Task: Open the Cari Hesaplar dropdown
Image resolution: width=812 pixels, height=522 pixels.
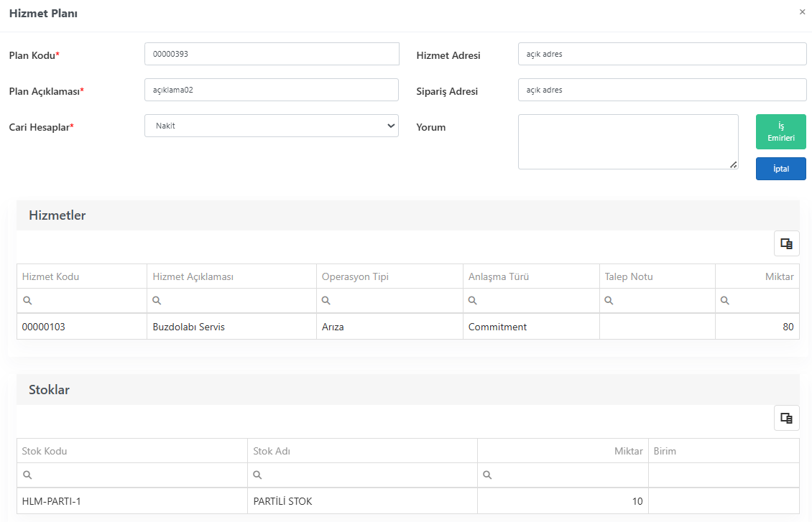Action: (x=272, y=126)
